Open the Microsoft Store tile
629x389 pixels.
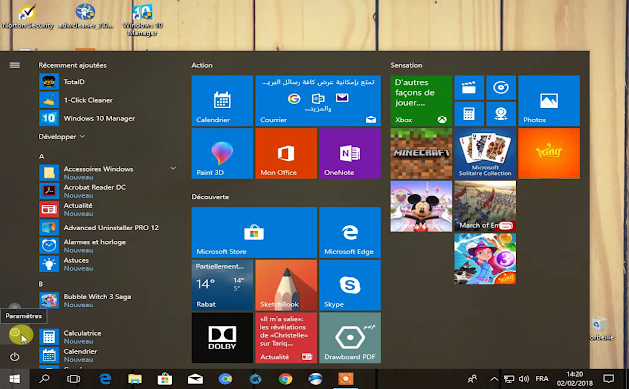(254, 232)
